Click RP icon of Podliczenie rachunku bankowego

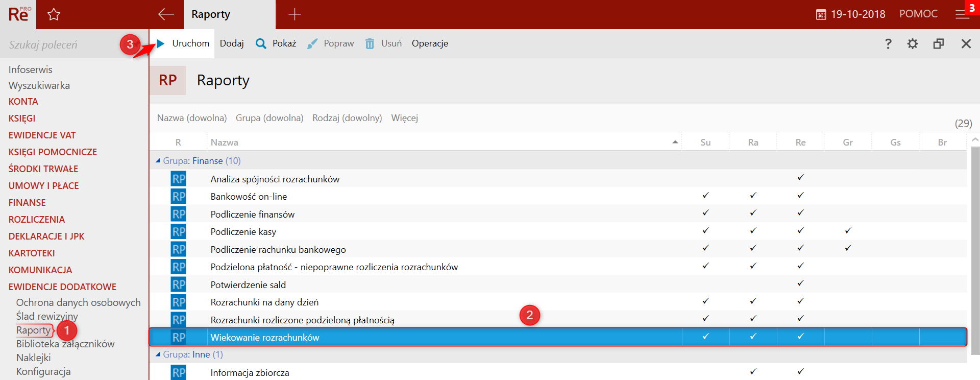pyautogui.click(x=179, y=249)
